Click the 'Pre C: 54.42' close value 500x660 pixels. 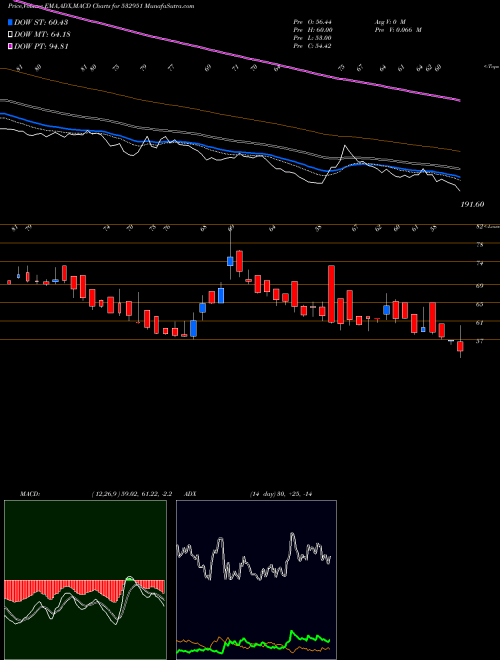pyautogui.click(x=313, y=46)
